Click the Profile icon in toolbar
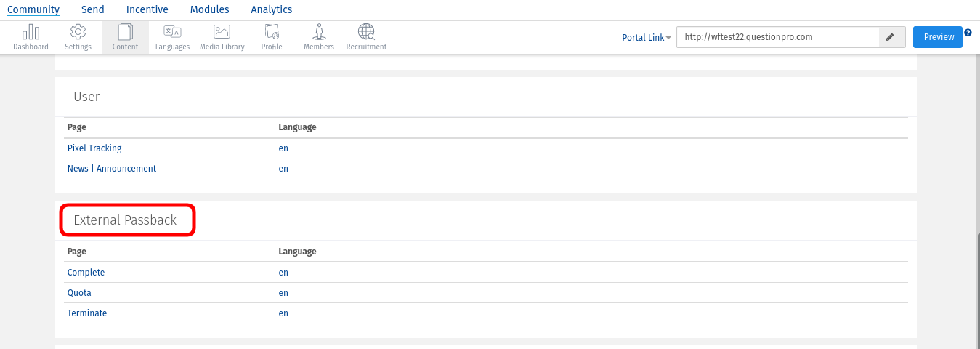This screenshot has height=349, width=980. tap(272, 33)
